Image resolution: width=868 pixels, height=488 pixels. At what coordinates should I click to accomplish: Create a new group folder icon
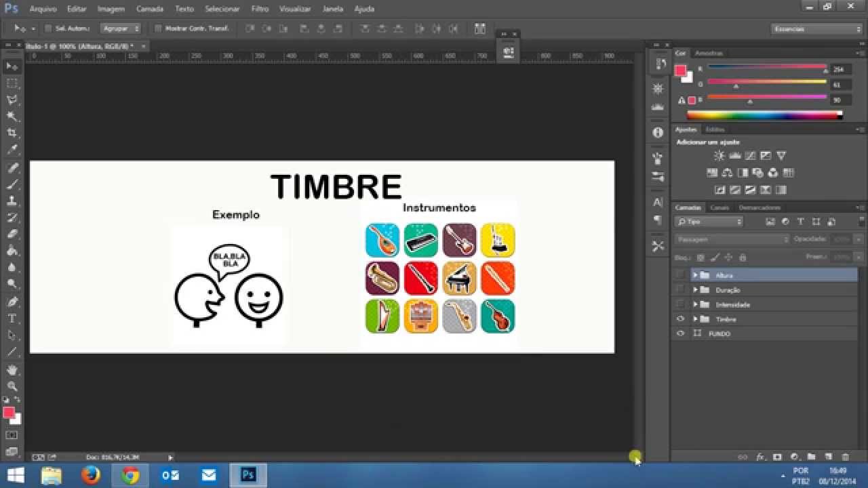coord(811,457)
